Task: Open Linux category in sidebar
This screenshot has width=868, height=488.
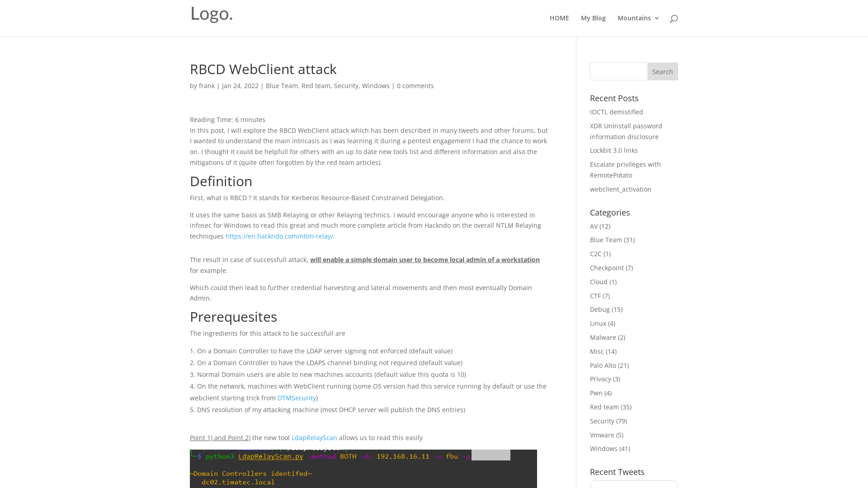Action: coord(598,324)
